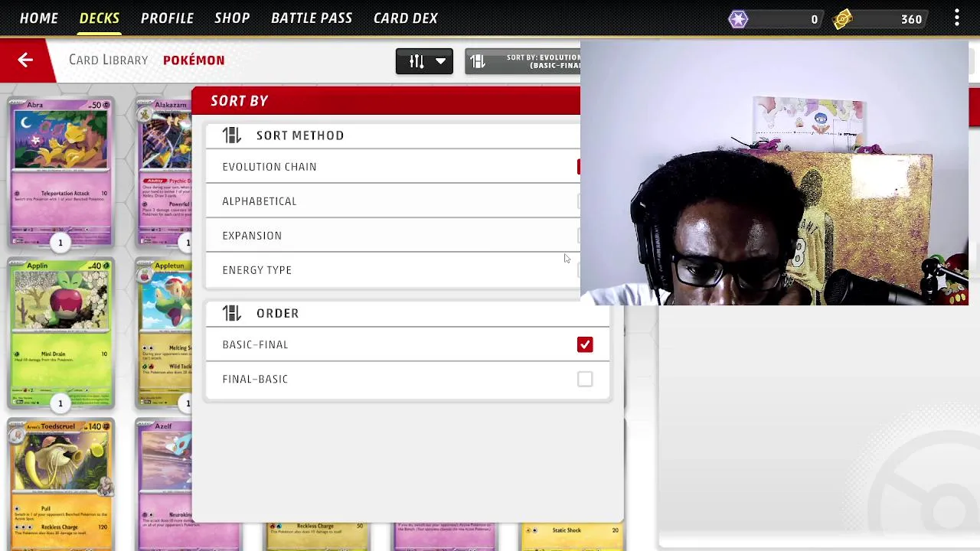Click the Applin card count badge
Viewport: 980px width, 551px height.
point(60,403)
